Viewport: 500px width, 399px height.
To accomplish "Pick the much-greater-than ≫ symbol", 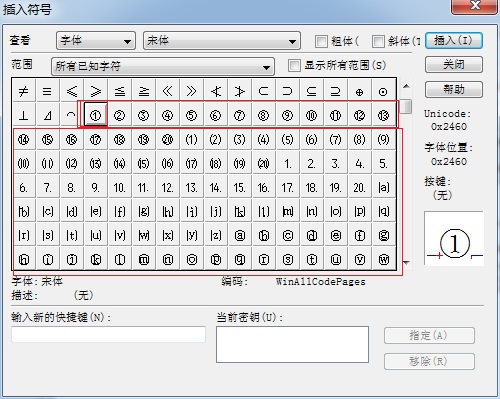I will coord(191,91).
